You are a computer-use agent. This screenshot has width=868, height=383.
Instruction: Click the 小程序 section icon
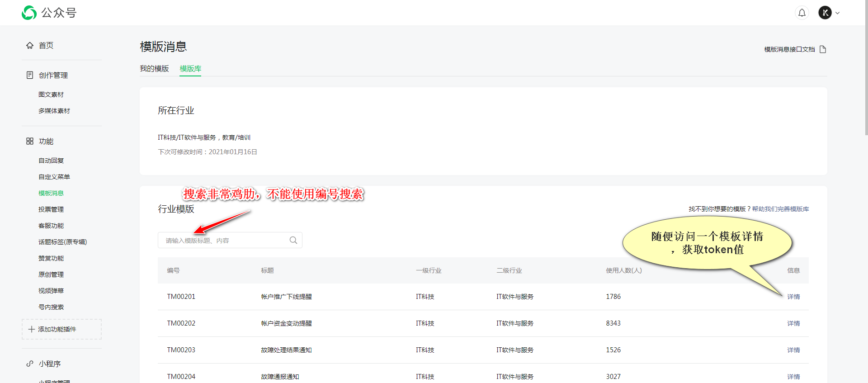[x=30, y=364]
